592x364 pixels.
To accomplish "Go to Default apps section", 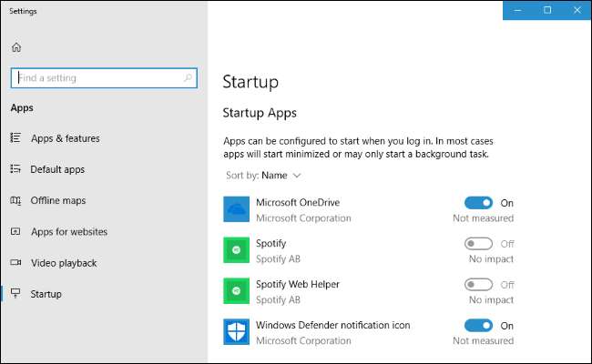I will [57, 169].
